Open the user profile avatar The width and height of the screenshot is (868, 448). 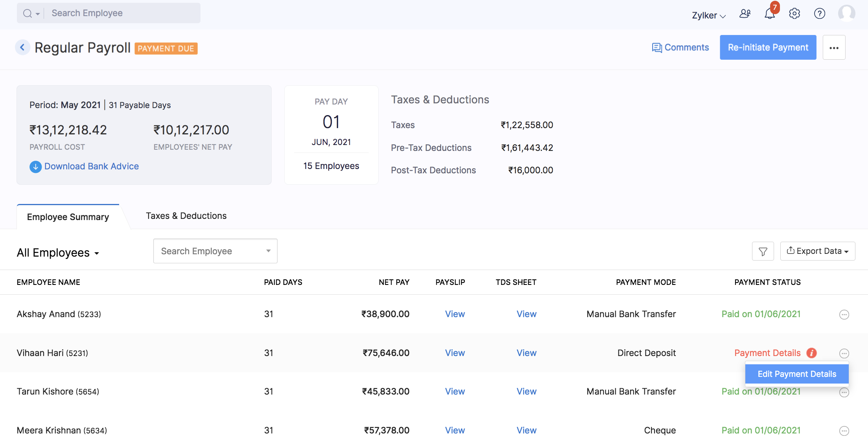coord(846,13)
